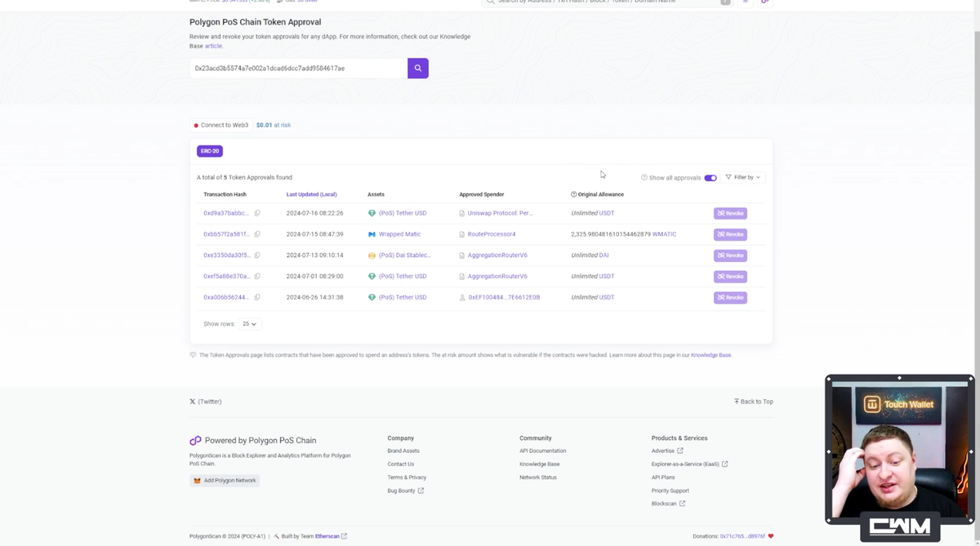Image resolution: width=980 pixels, height=546 pixels.
Task: Click the Assets column header
Action: [x=376, y=194]
